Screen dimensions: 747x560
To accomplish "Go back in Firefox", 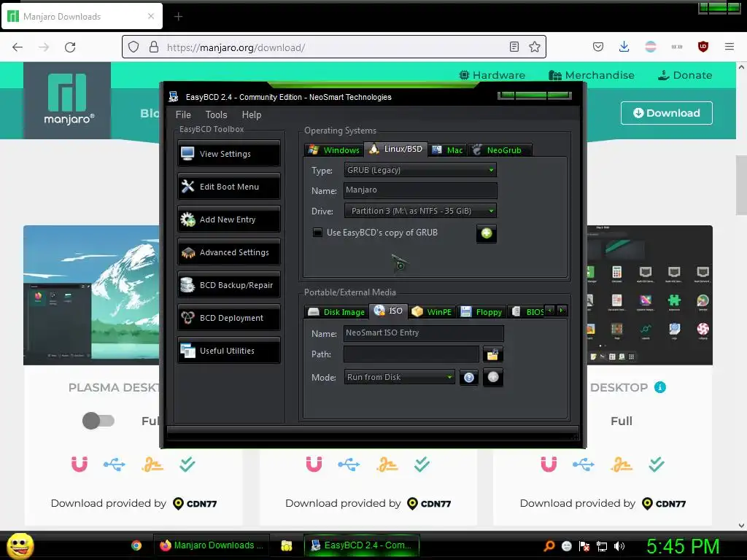I will point(18,47).
